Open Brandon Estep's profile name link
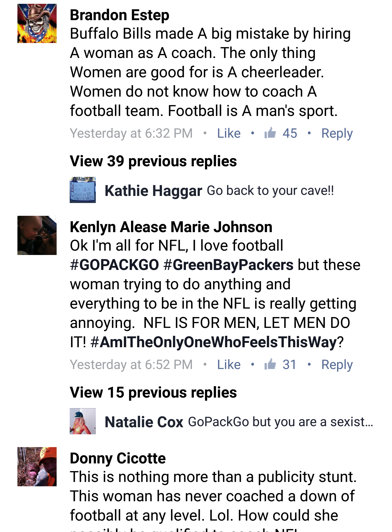This screenshot has height=532, width=392. tap(120, 15)
